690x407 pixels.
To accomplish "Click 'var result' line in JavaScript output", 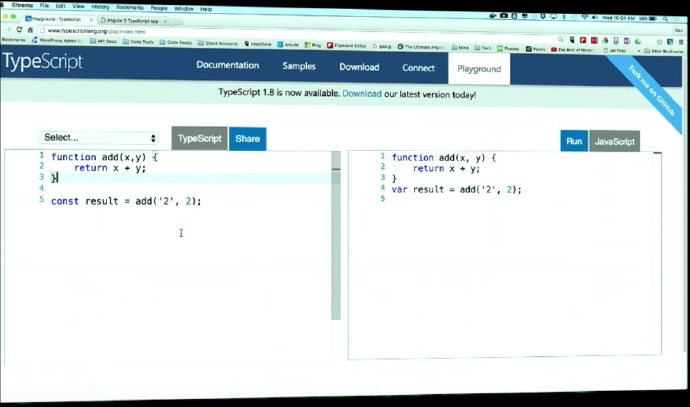I will click(x=456, y=190).
